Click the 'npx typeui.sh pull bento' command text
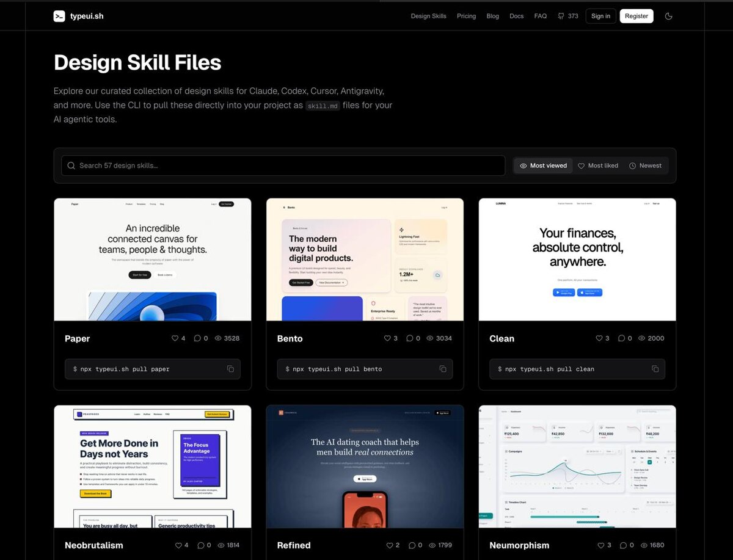 coord(337,369)
